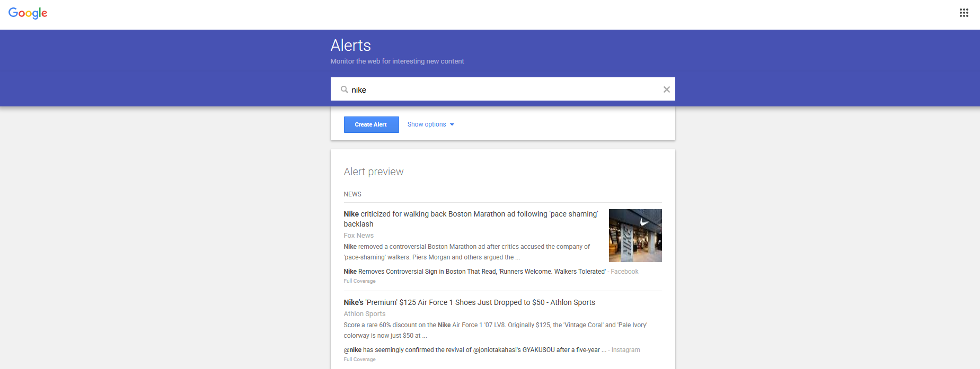Open the Nike store thumbnail image

(x=635, y=236)
